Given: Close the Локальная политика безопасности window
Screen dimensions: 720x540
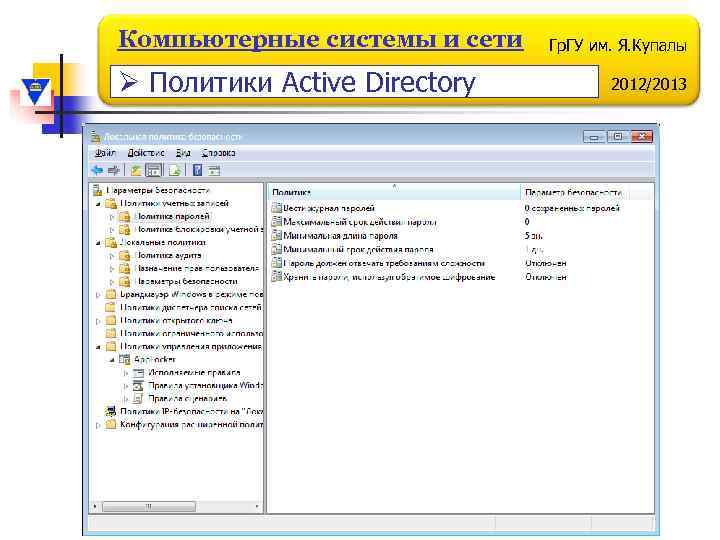Looking at the screenshot, I should 641,137.
